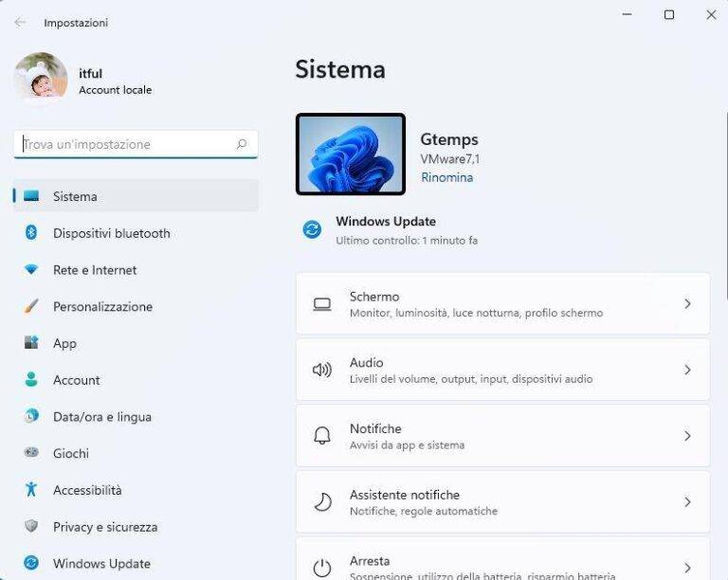Click the Sistema page heading
The image size is (728, 580).
pyautogui.click(x=340, y=69)
